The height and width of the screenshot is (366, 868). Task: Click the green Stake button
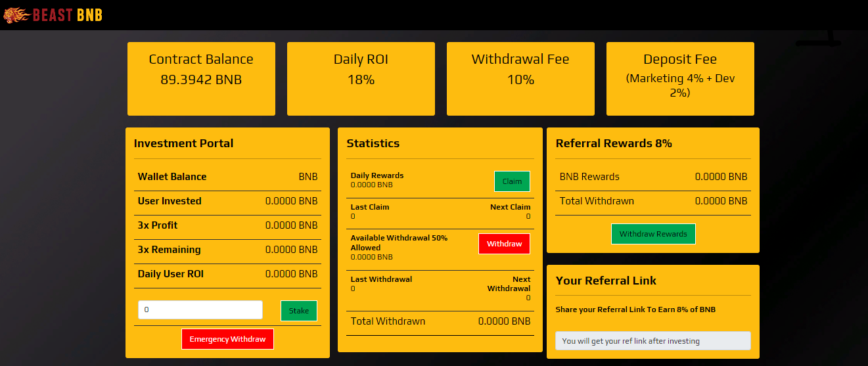coord(299,311)
